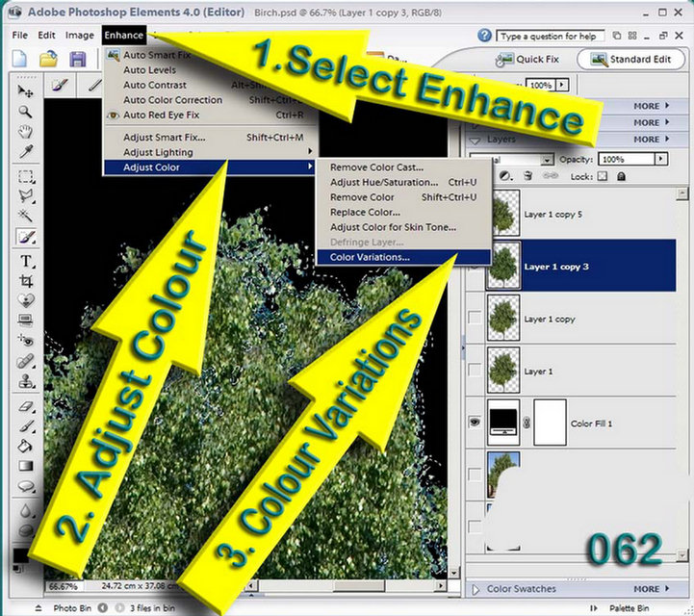
Task: Choose Remove Color Cast... item
Action: [x=404, y=167]
